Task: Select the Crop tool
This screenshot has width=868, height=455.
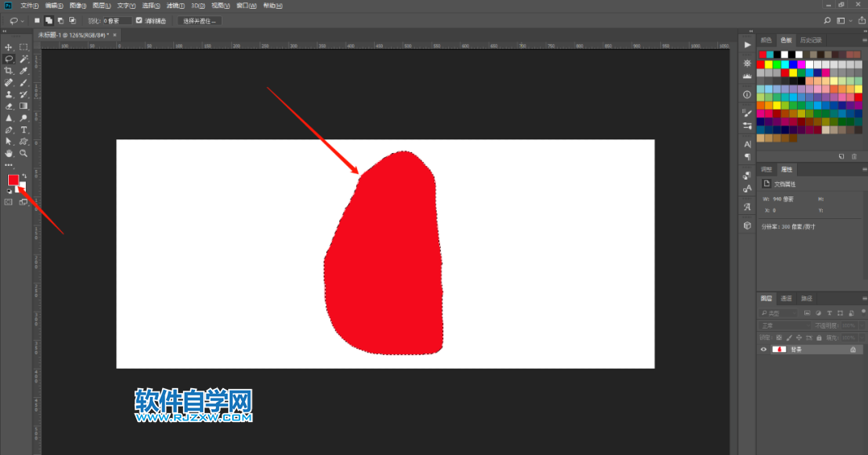Action: pos(8,71)
